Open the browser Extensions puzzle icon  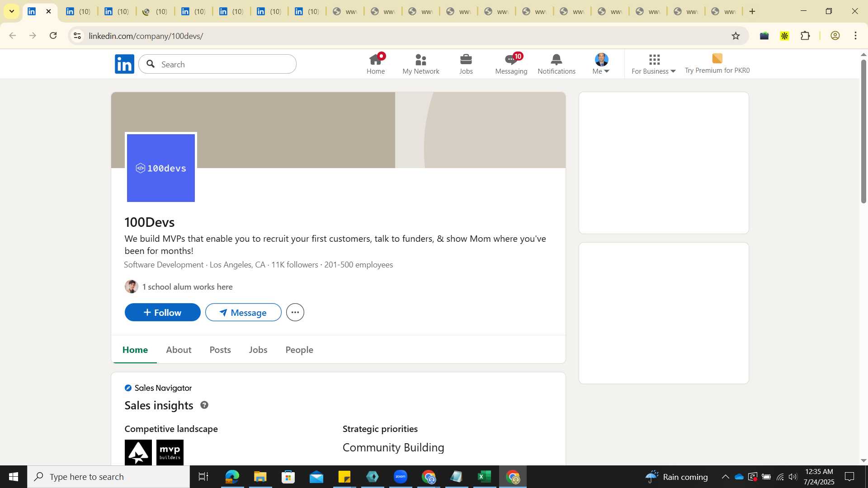tap(805, 36)
